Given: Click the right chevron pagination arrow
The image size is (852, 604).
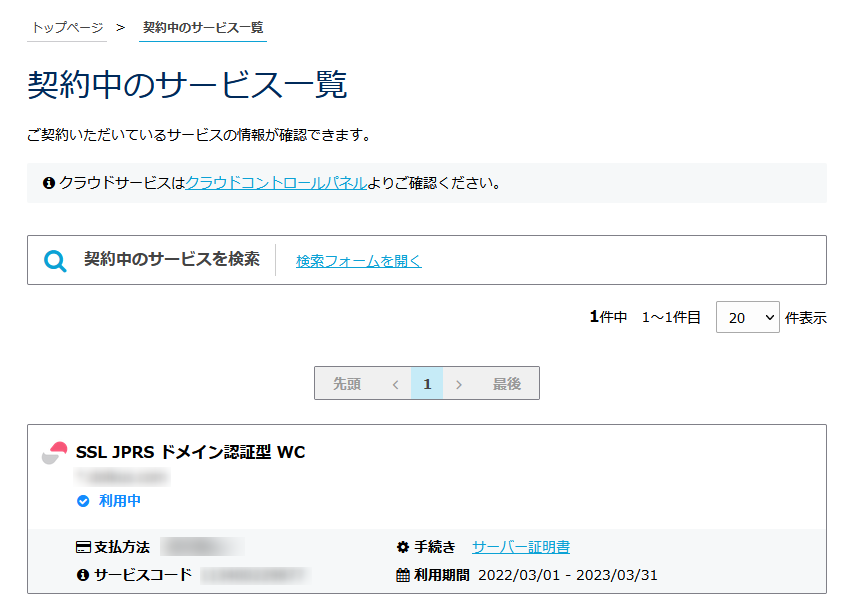Looking at the screenshot, I should coord(458,383).
